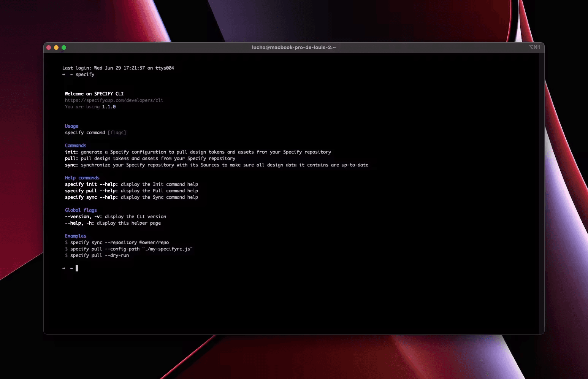
Task: Click the 'Usage' section heading
Action: coord(71,126)
